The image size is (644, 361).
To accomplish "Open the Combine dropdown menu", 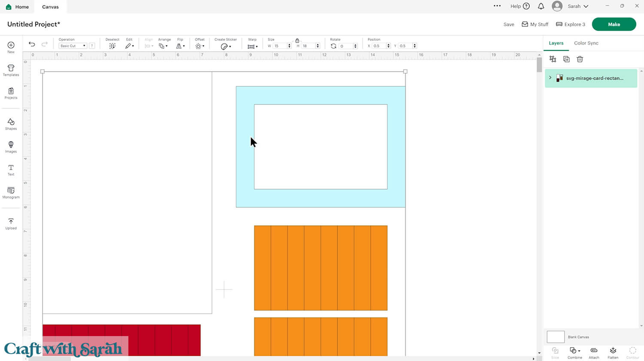I will tap(574, 352).
